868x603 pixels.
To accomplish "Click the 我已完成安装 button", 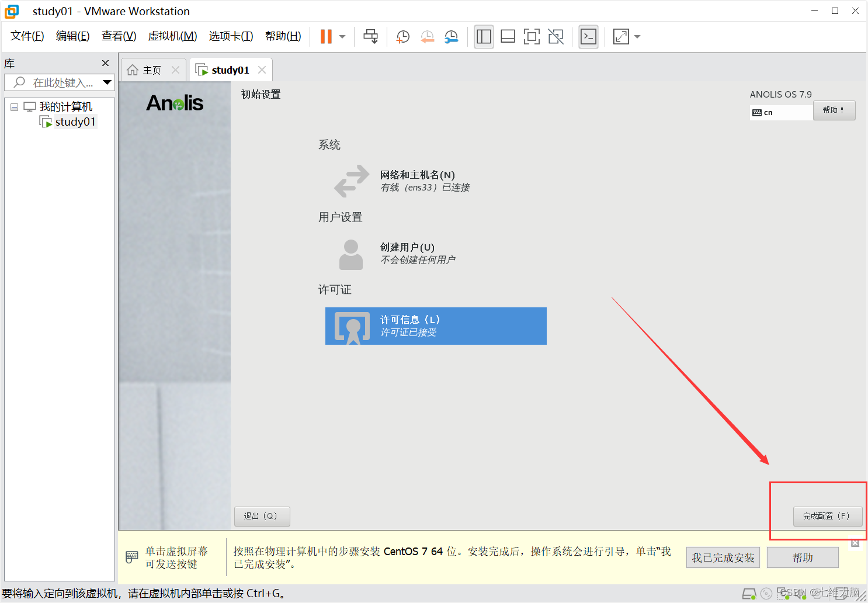I will coord(723,557).
